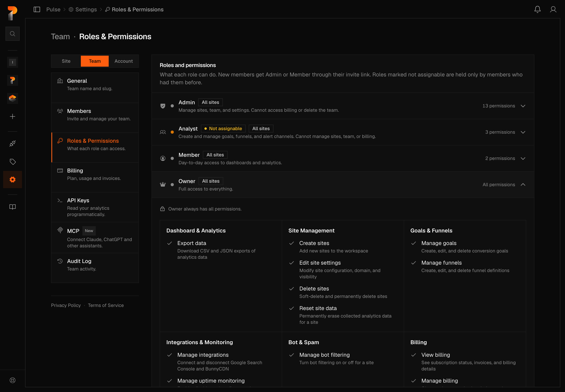
Task: Select the orange layered-cube site icon
Action: pyautogui.click(x=13, y=99)
